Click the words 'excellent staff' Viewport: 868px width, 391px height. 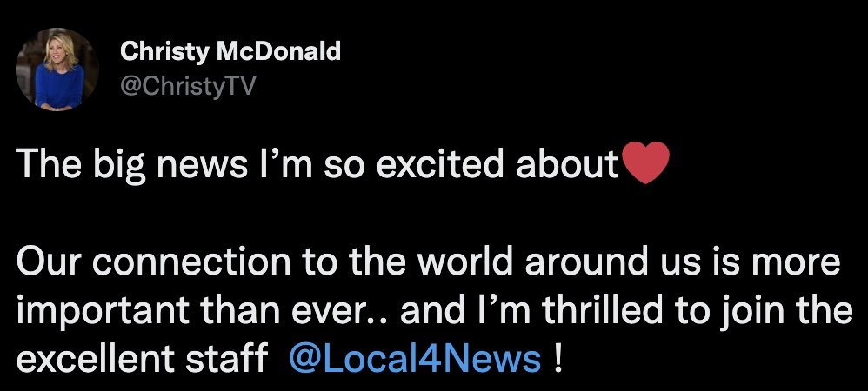pos(143,358)
